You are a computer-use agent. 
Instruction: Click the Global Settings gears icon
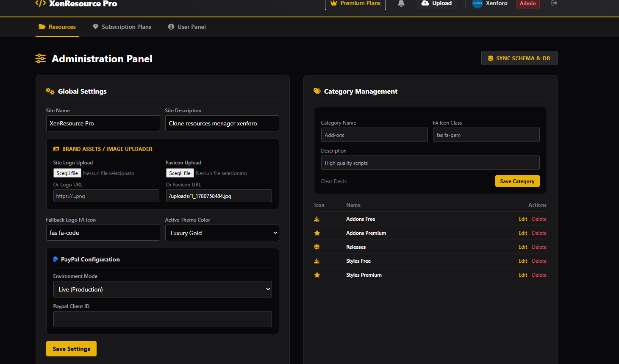pyautogui.click(x=50, y=91)
